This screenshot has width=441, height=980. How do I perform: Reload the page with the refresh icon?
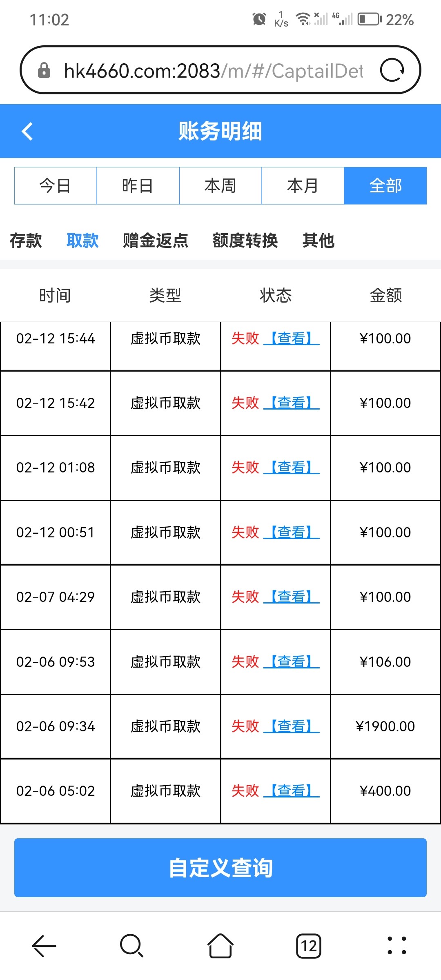pos(392,70)
